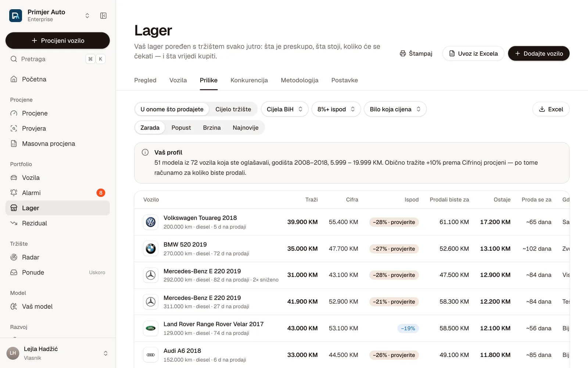Click the 'Procijeni vozilo' button
588x368 pixels.
[58, 40]
